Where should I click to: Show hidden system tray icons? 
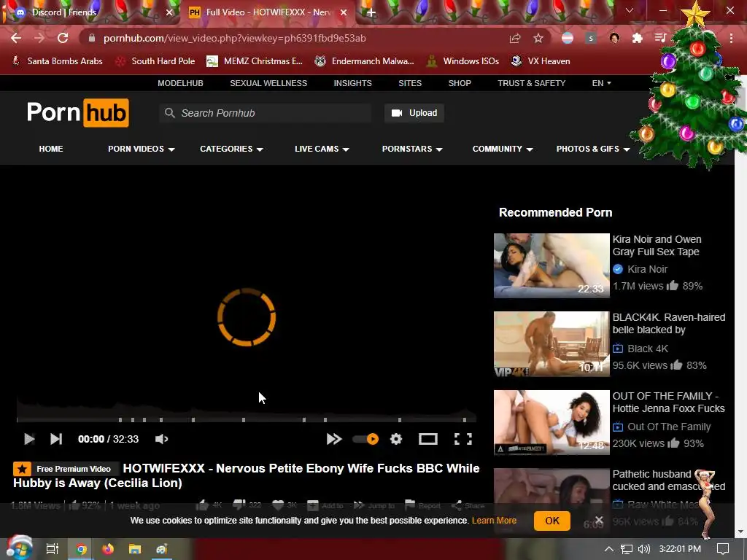(609, 549)
